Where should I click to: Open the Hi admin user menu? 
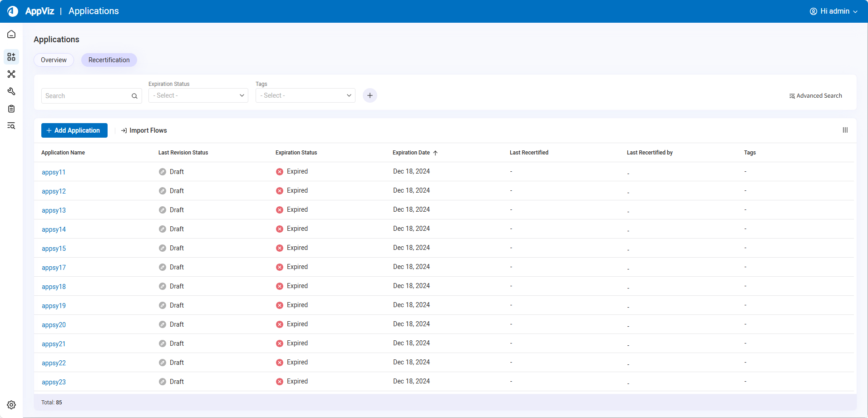coord(833,11)
